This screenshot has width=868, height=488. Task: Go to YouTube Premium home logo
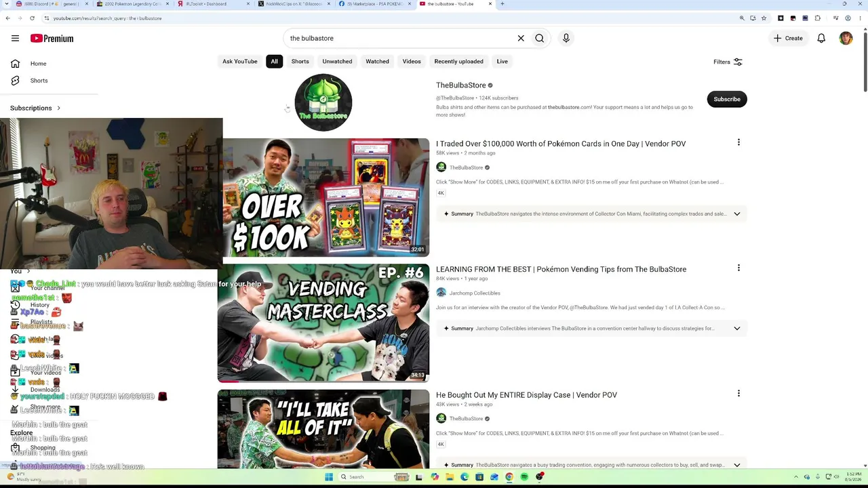pos(52,39)
